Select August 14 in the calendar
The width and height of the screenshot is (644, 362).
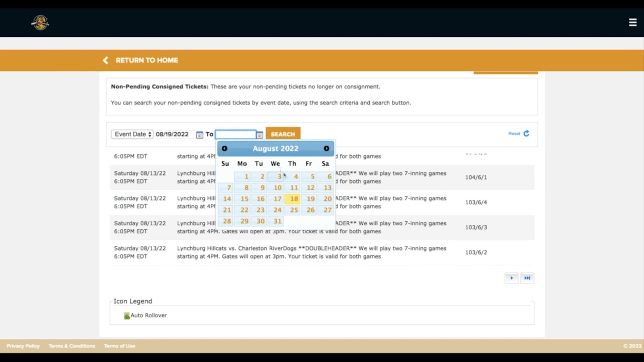(x=226, y=199)
